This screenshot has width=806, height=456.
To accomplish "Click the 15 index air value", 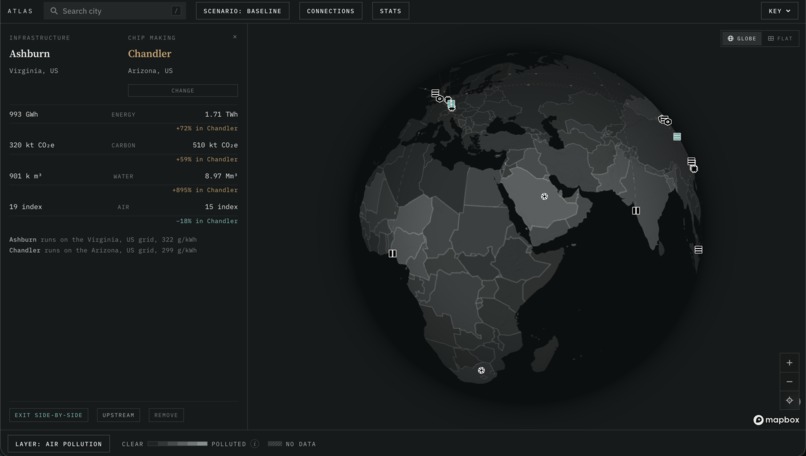I will coord(221,207).
